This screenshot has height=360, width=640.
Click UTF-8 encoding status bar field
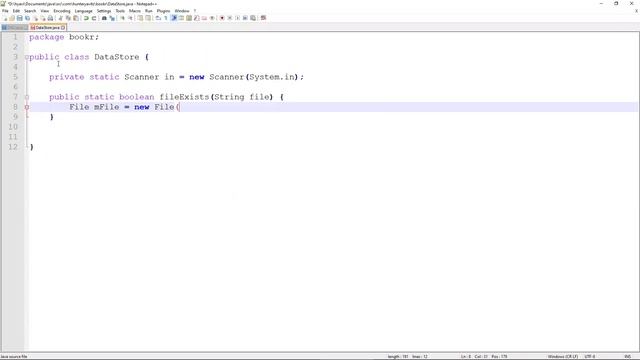590,357
